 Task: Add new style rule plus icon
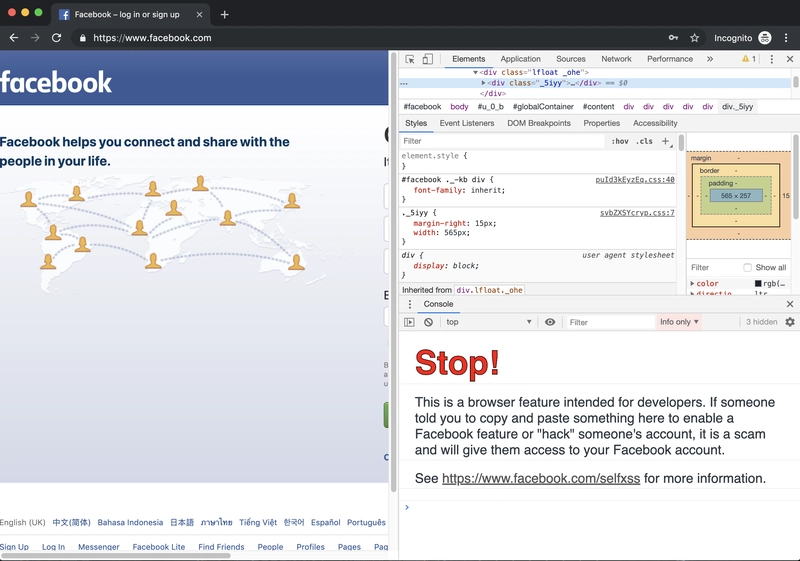pyautogui.click(x=665, y=141)
